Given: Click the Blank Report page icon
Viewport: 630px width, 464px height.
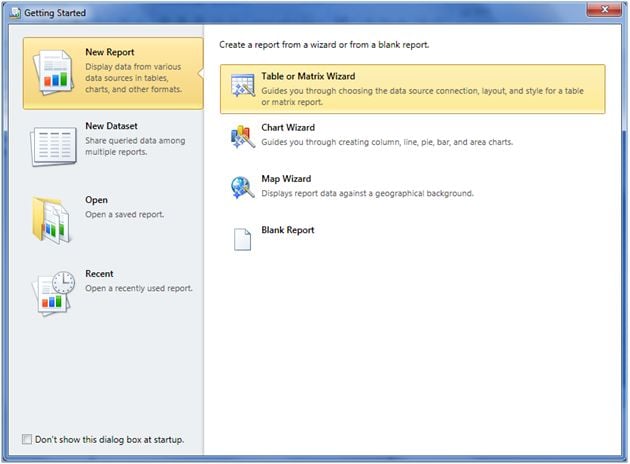Looking at the screenshot, I should (242, 239).
